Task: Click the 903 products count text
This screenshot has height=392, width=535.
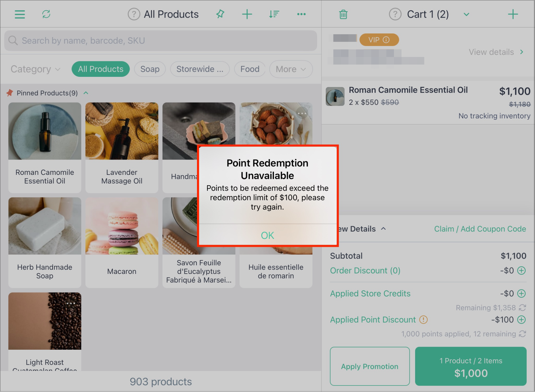Action: (x=161, y=382)
